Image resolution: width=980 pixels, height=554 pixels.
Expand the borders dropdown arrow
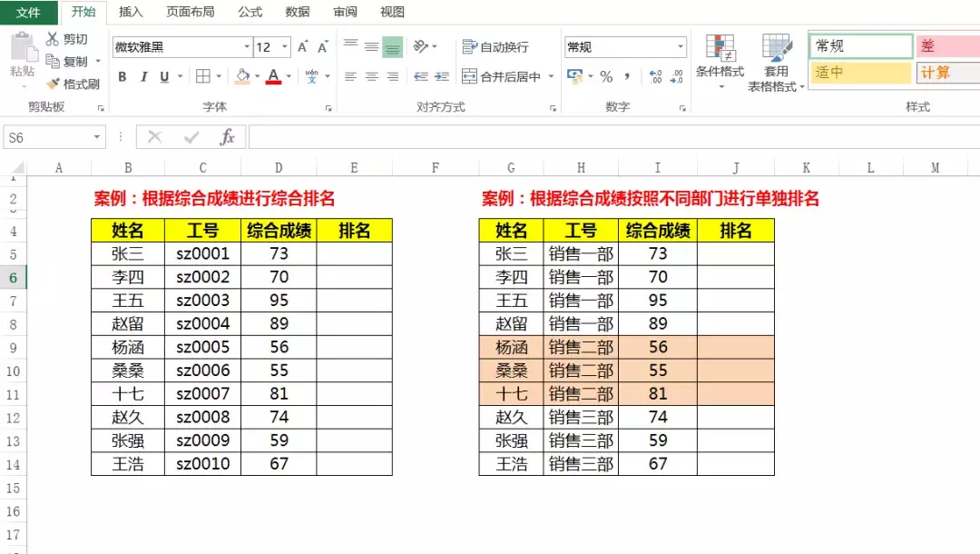coord(219,76)
